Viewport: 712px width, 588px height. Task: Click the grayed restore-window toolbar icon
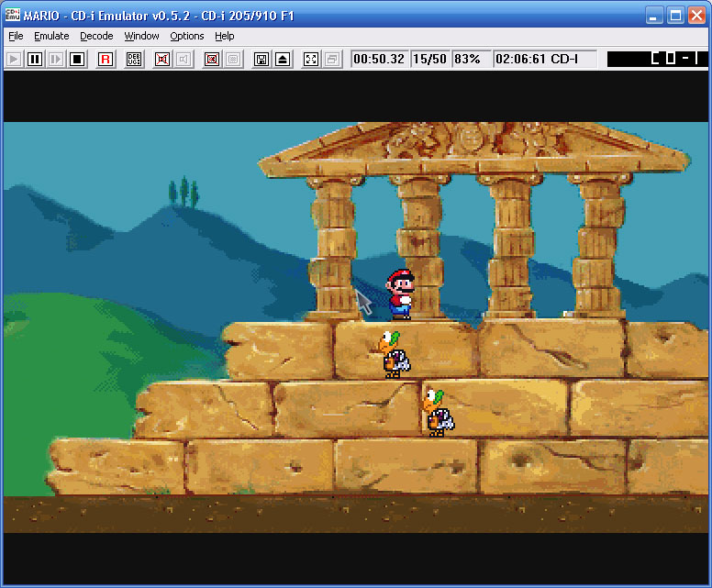332,59
